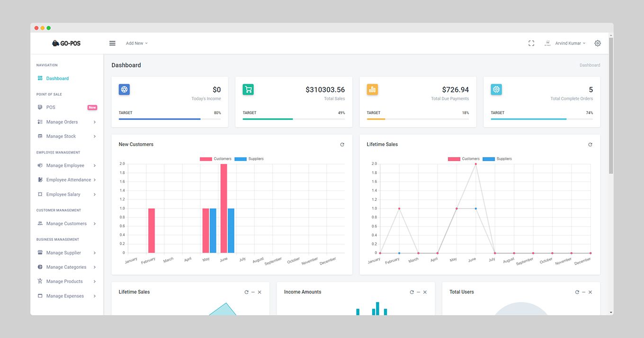Click the $0 Today's Income value

click(217, 90)
